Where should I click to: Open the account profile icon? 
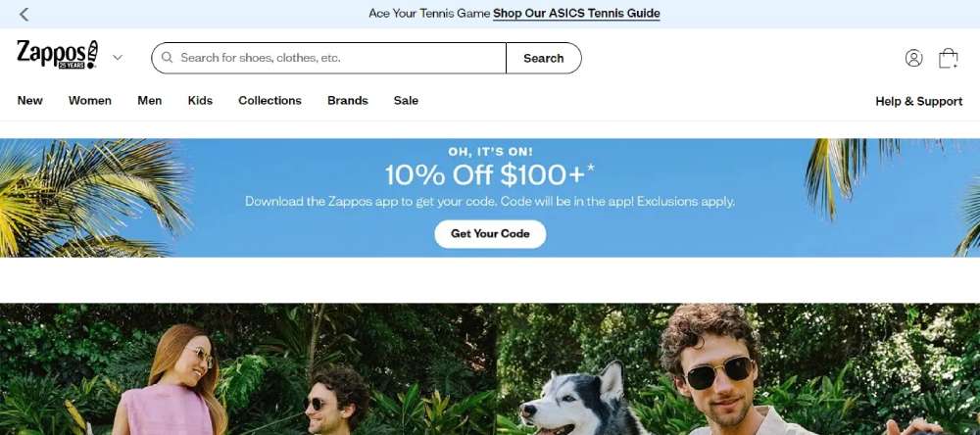pyautogui.click(x=913, y=58)
